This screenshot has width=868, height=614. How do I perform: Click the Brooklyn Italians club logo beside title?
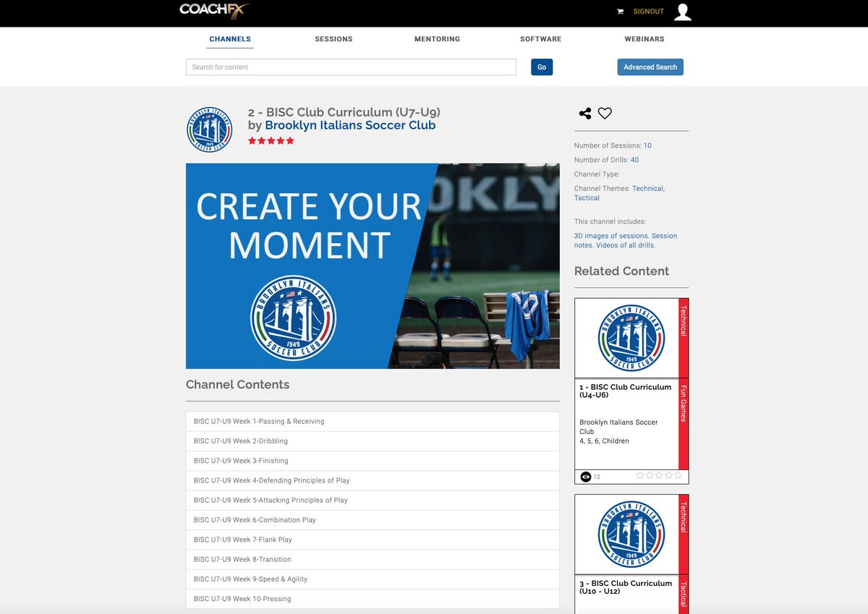(209, 129)
